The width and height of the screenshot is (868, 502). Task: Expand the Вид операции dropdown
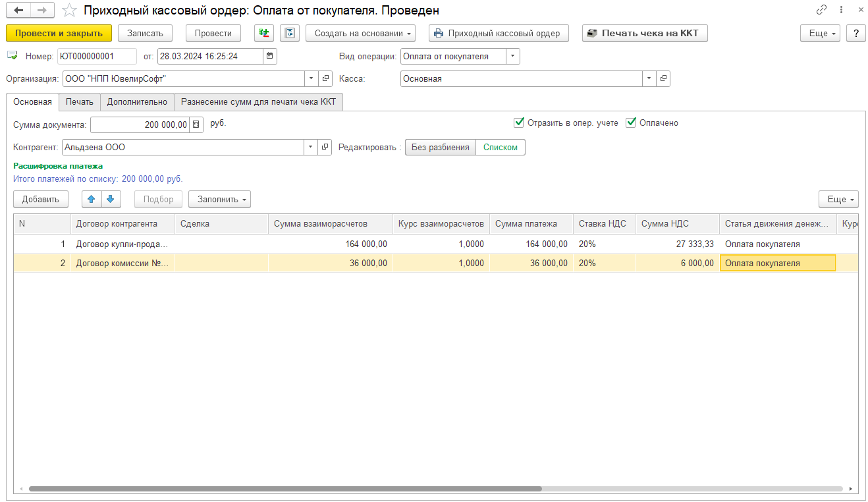(513, 57)
